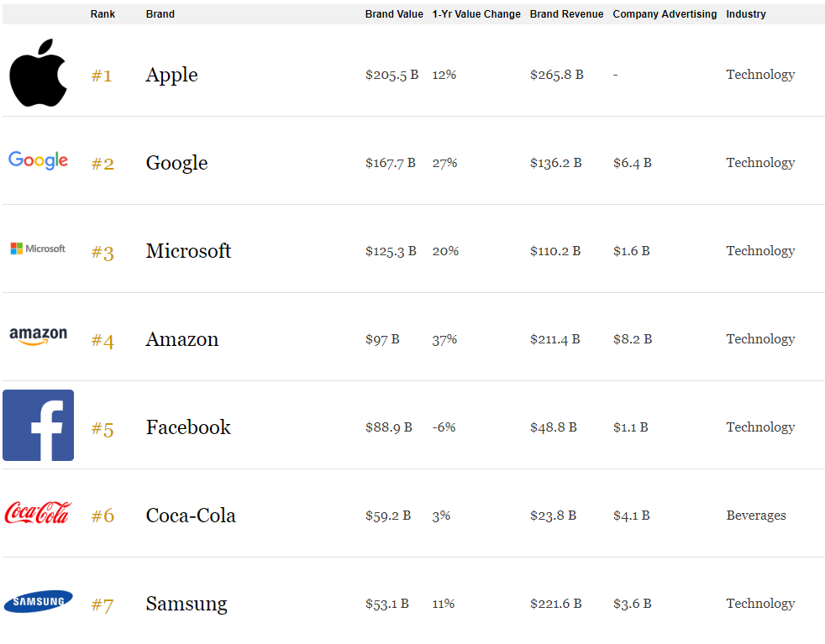Image resolution: width=825 pixels, height=644 pixels.
Task: Click the Company Advertising column header
Action: [665, 14]
